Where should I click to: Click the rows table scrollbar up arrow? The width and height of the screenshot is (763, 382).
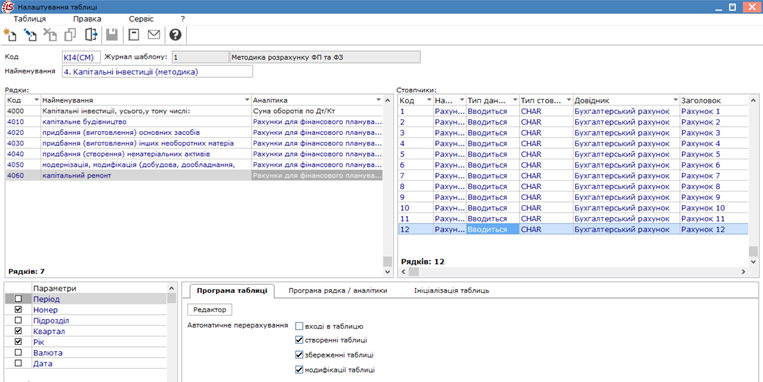pyautogui.click(x=387, y=100)
